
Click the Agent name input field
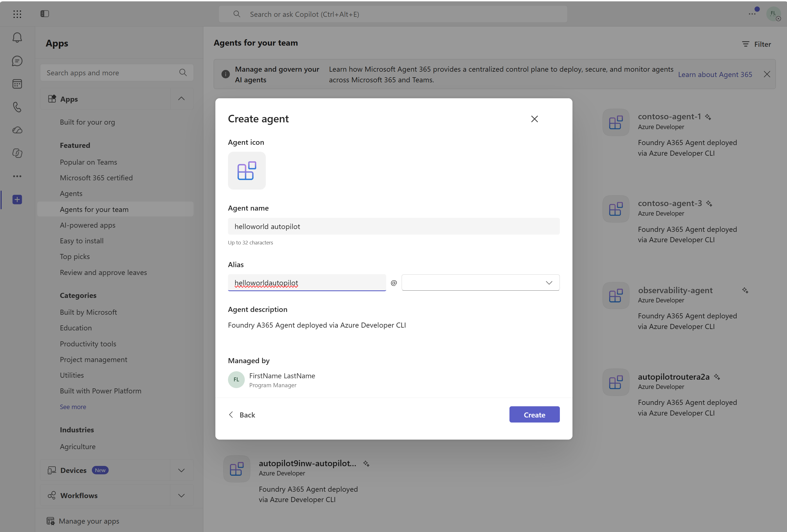tap(393, 226)
